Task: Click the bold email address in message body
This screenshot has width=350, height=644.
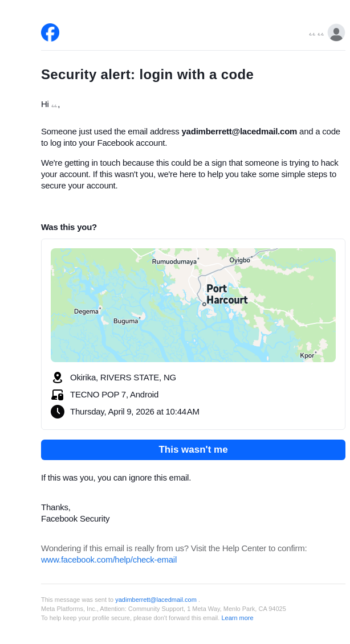Action: pos(239,132)
